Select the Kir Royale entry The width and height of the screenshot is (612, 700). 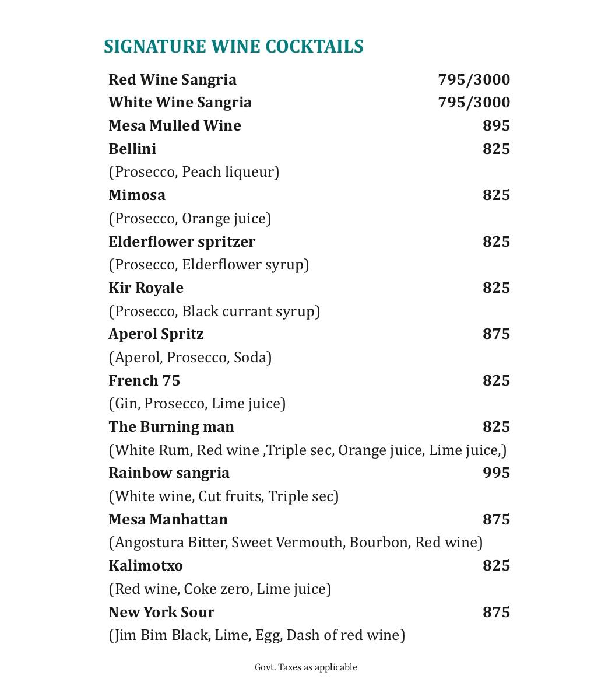click(146, 288)
